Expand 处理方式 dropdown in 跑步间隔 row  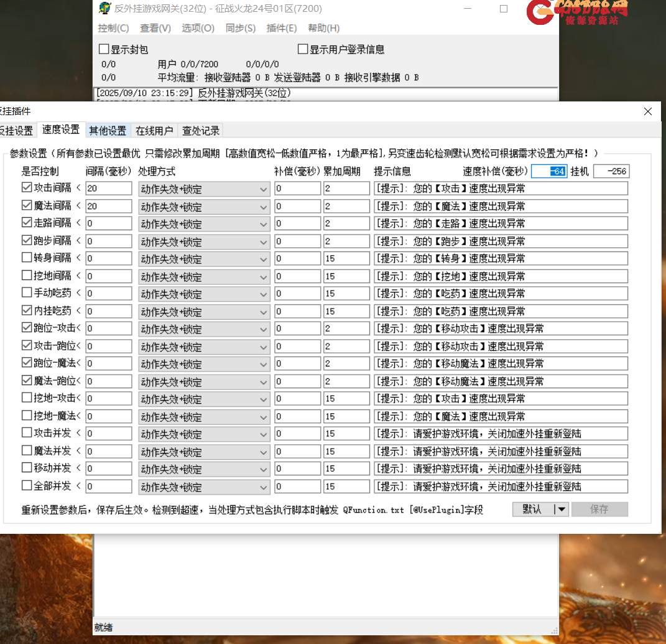coord(263,241)
